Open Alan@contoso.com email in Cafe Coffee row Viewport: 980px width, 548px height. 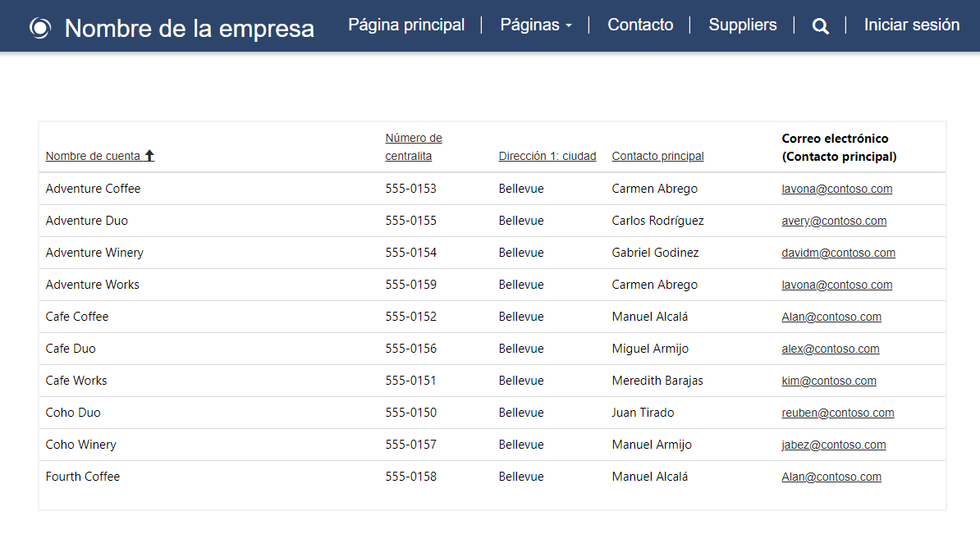click(x=831, y=317)
